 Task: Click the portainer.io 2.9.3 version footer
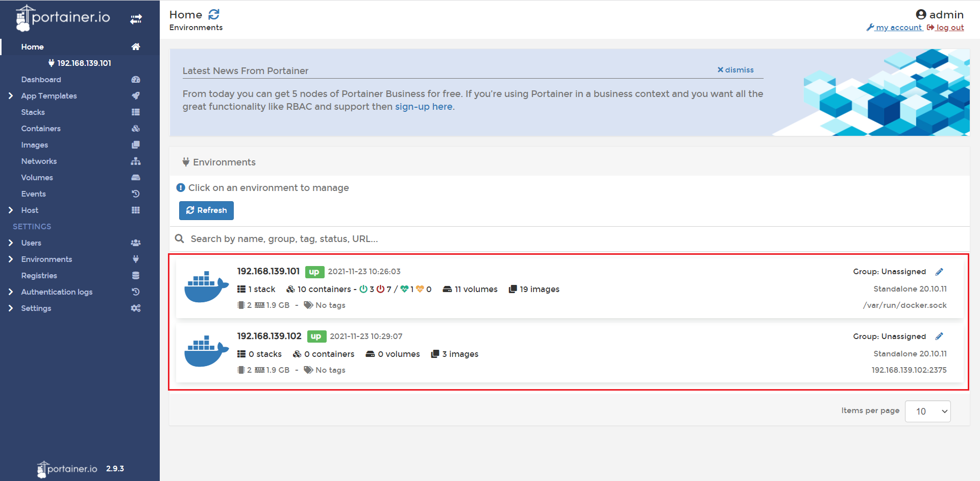(81, 469)
